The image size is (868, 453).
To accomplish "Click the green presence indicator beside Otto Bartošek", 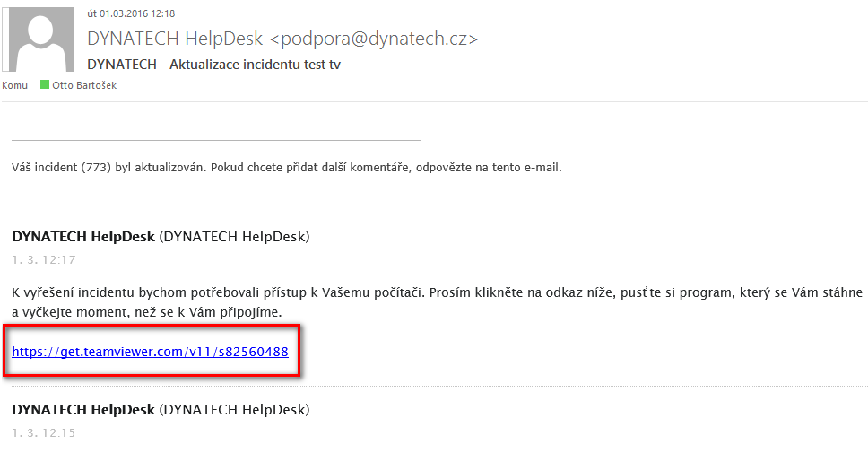I will (45, 84).
